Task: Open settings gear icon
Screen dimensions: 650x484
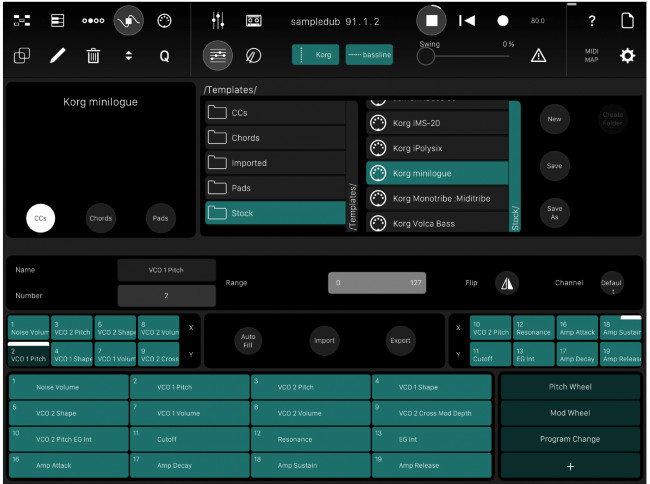Action: coord(627,55)
